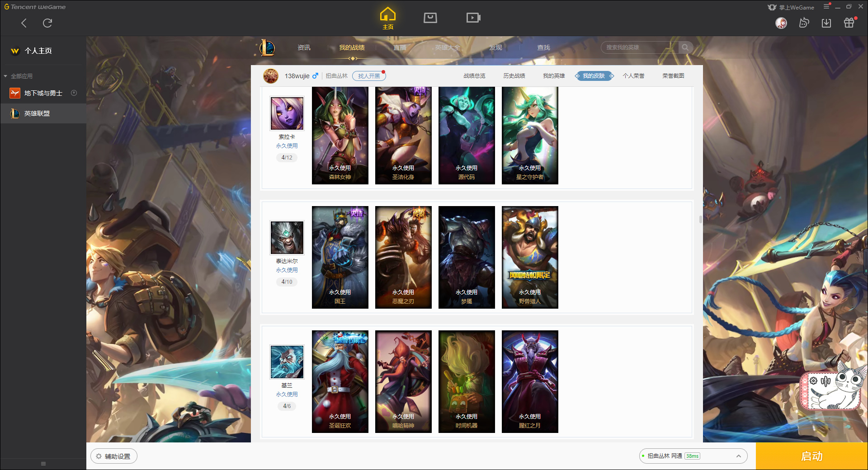
Task: Click the download icon beside 地下城与勇士
Action: click(x=74, y=93)
